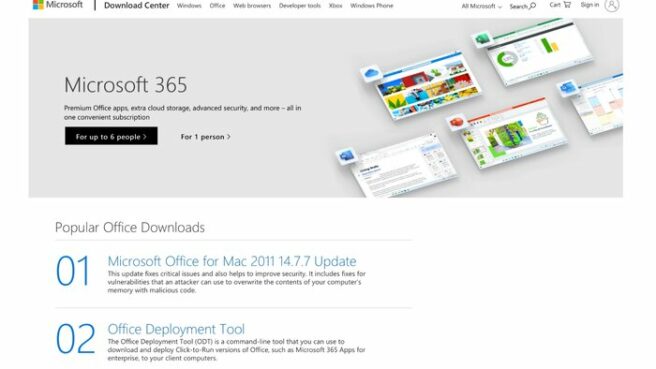Open the Download Center home link
The width and height of the screenshot is (656, 369).
tap(136, 5)
